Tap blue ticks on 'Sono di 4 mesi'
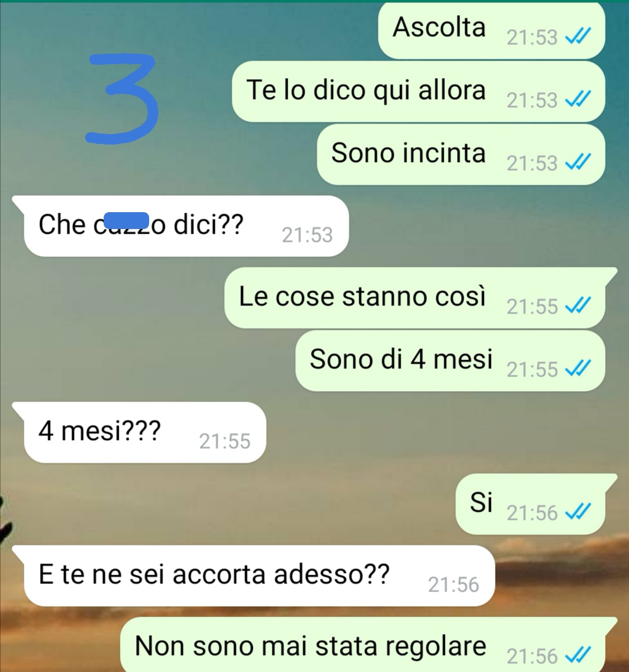Viewport: 629px width, 672px height. (578, 368)
